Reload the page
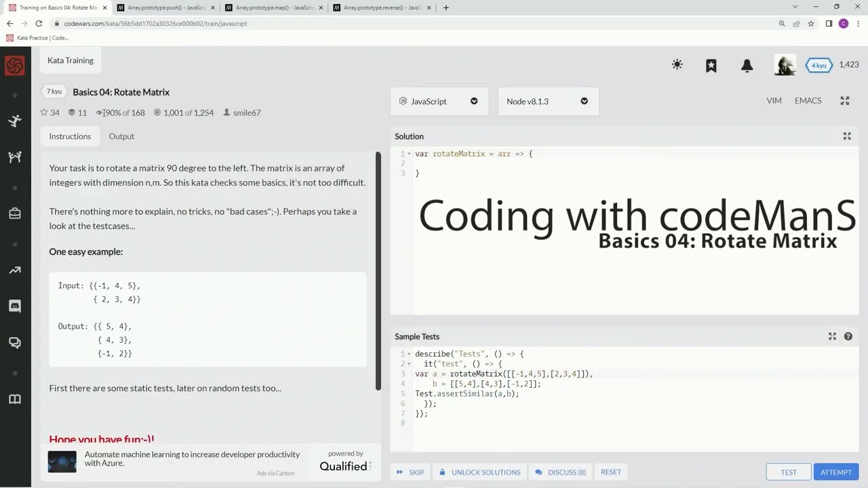 [39, 23]
